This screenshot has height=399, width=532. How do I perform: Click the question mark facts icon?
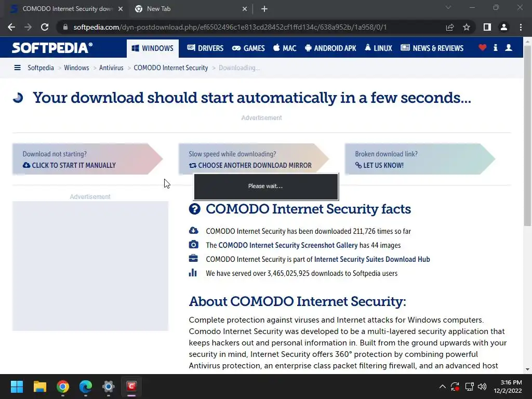(195, 209)
